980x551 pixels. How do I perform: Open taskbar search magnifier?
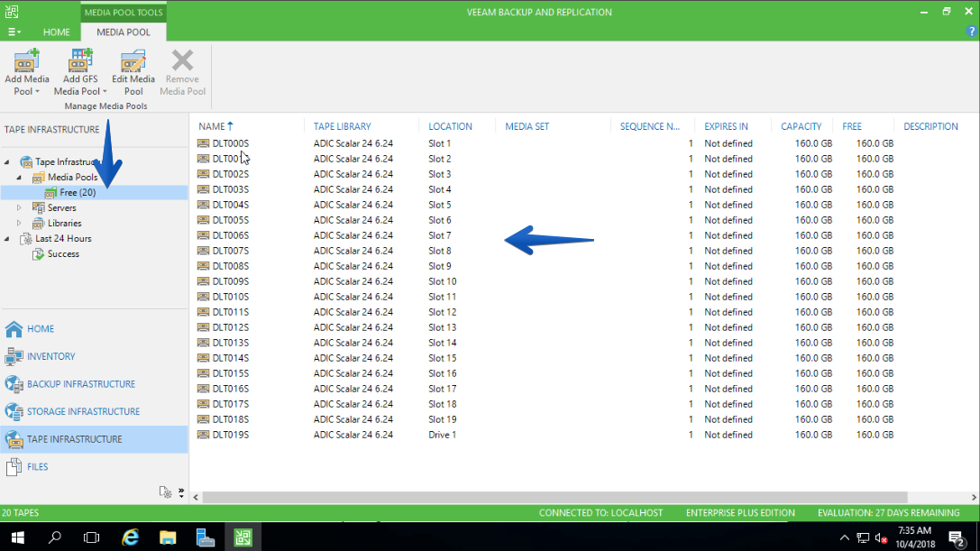pos(55,537)
